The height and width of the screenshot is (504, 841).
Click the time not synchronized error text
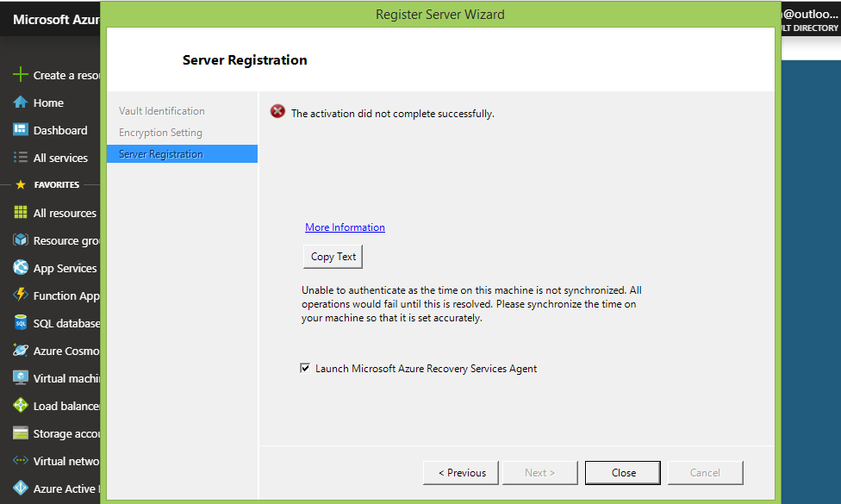coord(471,304)
